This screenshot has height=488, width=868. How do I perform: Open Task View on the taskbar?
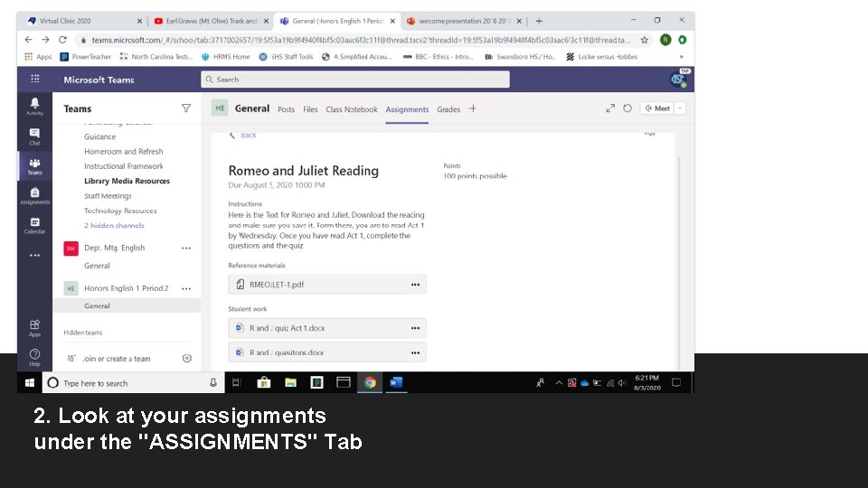pos(236,382)
